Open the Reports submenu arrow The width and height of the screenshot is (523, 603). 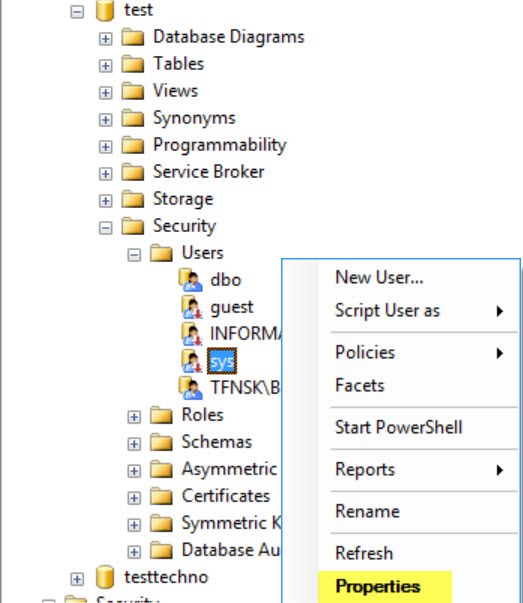pyautogui.click(x=499, y=470)
